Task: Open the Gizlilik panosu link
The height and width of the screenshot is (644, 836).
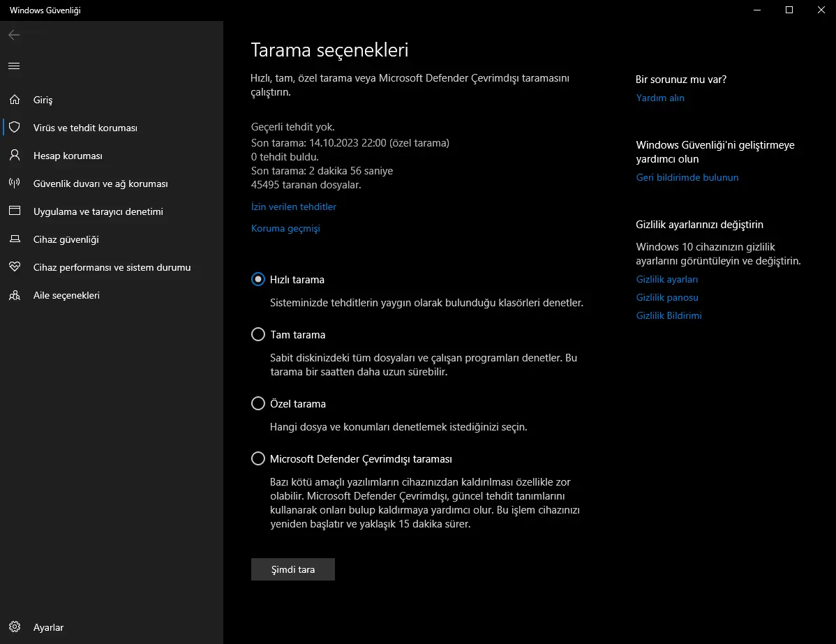Action: coord(667,297)
